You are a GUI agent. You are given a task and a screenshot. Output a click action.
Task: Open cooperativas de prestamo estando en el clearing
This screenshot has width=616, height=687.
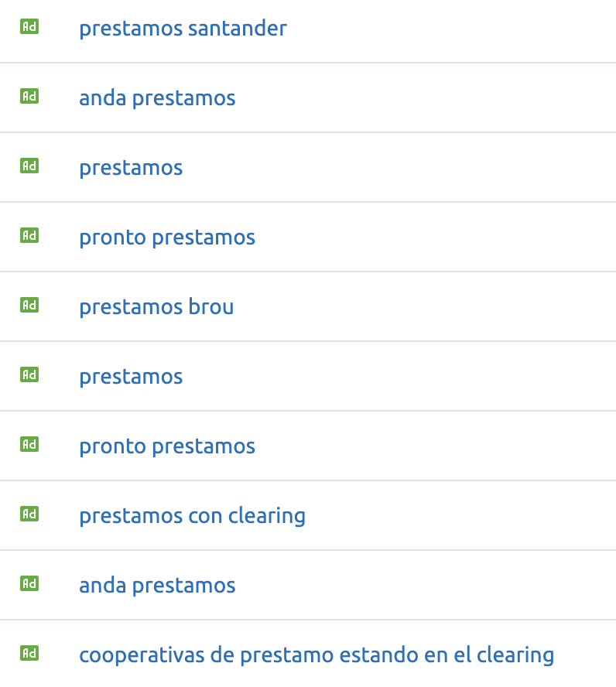[317, 655]
